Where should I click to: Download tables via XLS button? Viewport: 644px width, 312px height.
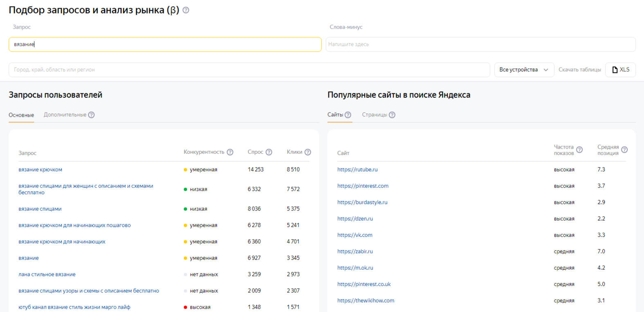coord(620,70)
